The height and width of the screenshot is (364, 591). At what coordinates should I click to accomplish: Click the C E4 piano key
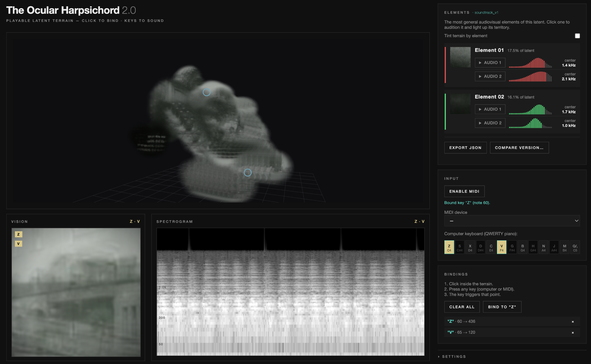[x=491, y=247]
